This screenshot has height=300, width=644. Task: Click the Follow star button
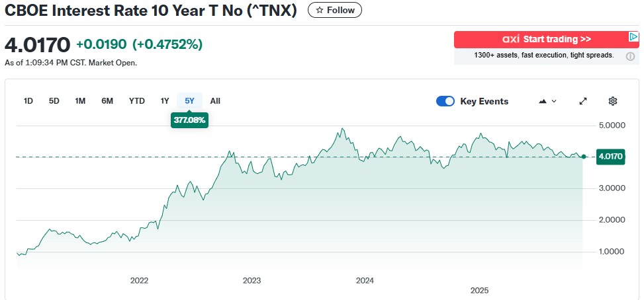(335, 11)
